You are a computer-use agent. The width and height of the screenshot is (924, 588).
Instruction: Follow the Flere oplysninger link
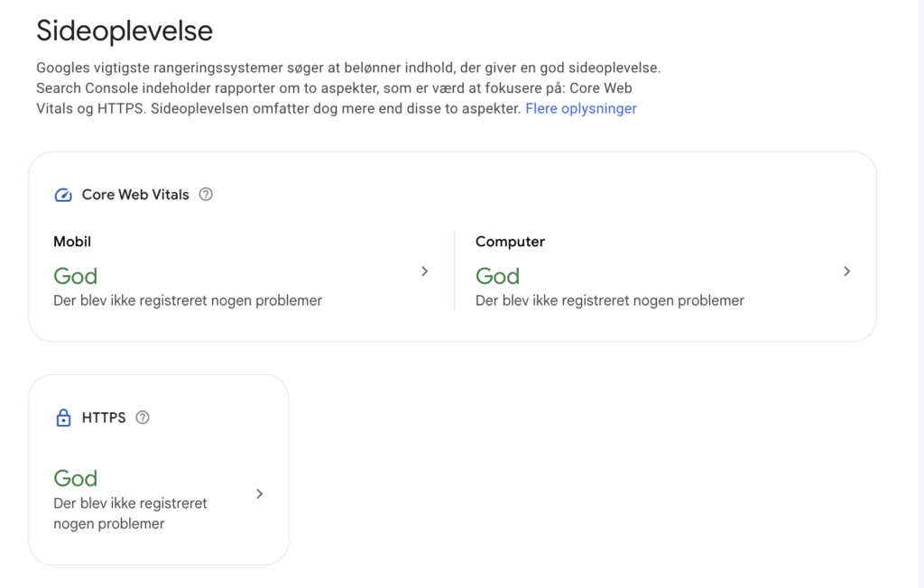[581, 109]
